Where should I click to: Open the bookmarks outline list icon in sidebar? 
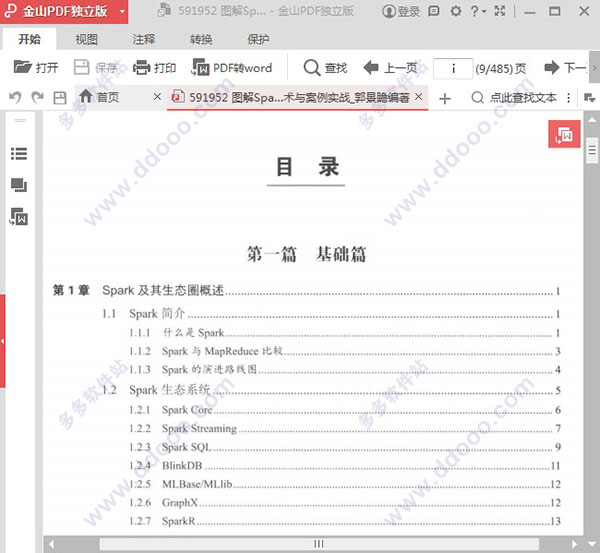[19, 153]
